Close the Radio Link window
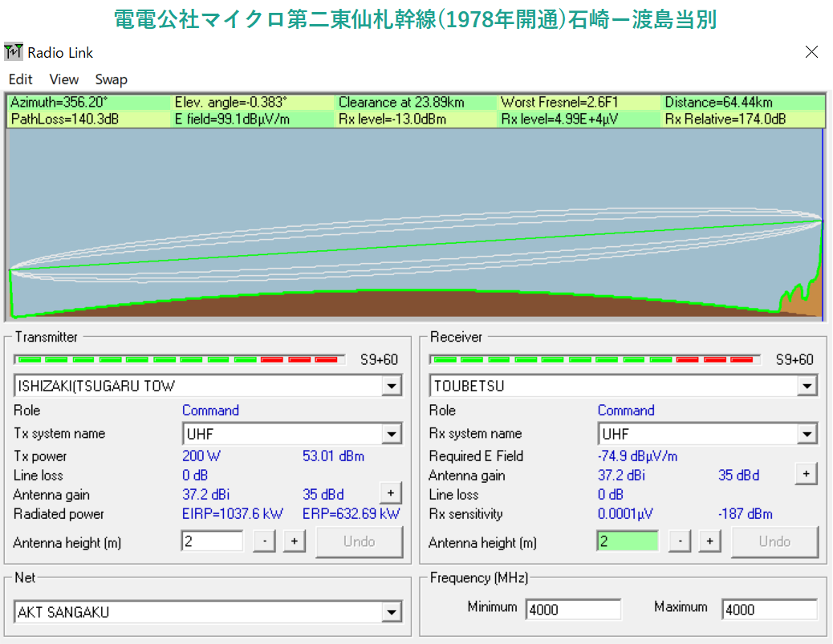The width and height of the screenshot is (833, 644). 811,52
